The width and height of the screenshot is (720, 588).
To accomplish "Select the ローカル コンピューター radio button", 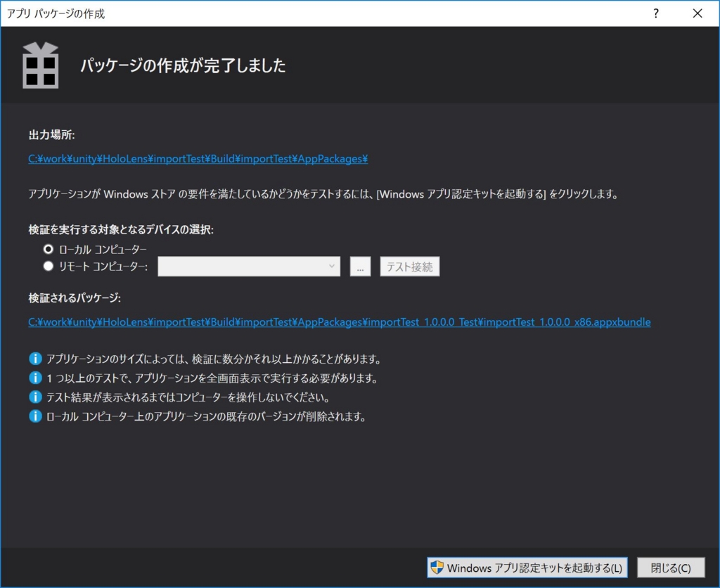I will click(x=49, y=249).
